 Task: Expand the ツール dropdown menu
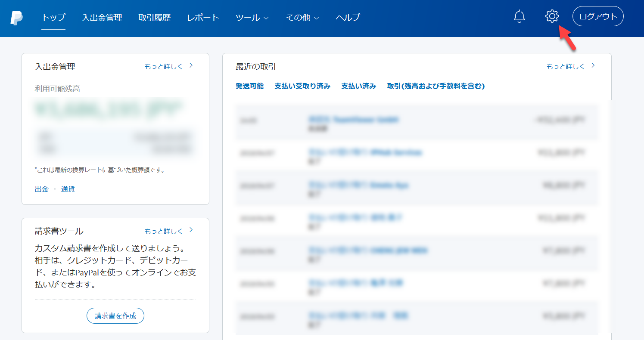(252, 18)
